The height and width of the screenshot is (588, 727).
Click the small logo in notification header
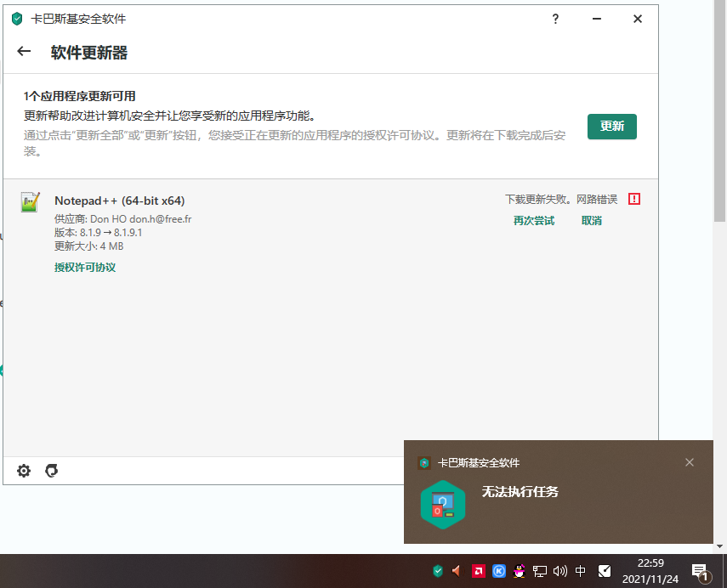point(423,462)
